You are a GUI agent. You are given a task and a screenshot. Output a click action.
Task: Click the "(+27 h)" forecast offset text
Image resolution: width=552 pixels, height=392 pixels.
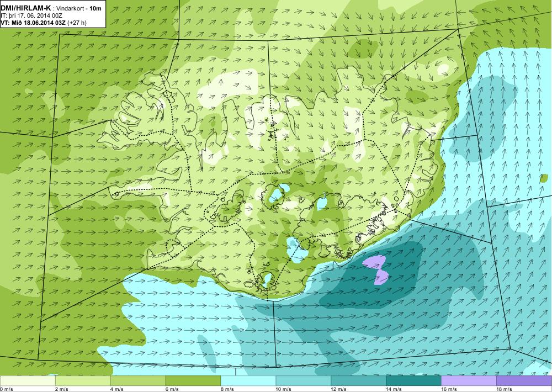click(77, 23)
